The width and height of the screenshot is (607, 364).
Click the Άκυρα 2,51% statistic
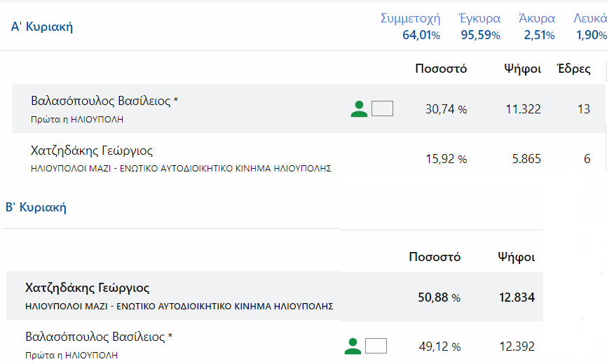tap(537, 27)
